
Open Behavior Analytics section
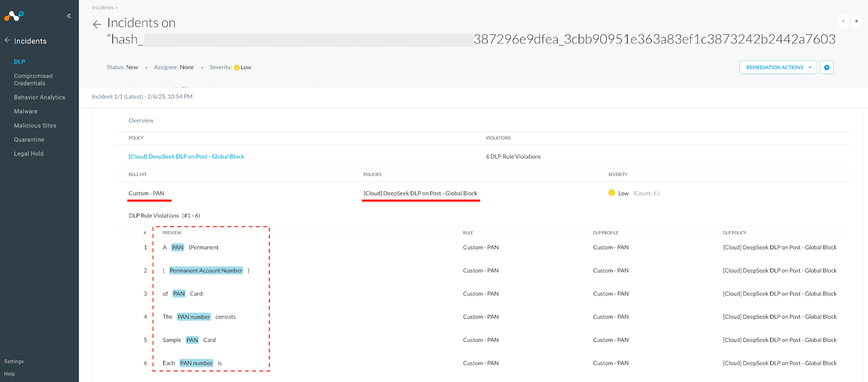[x=40, y=98]
